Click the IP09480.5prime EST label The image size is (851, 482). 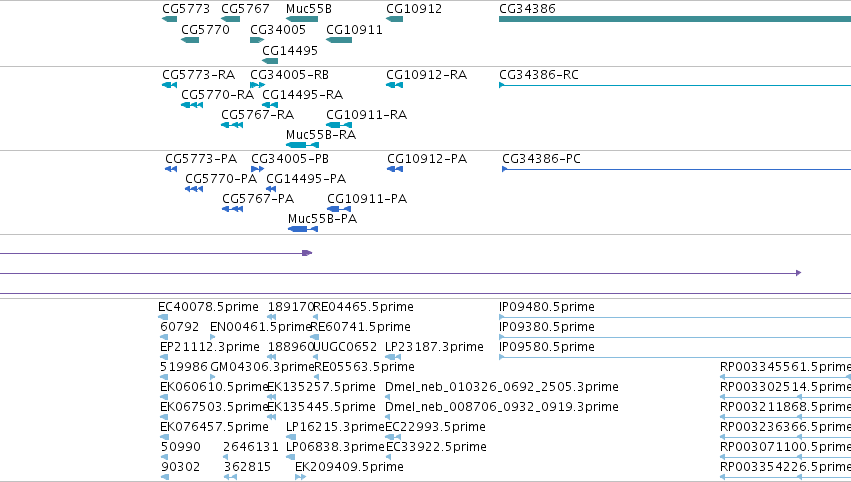(547, 307)
